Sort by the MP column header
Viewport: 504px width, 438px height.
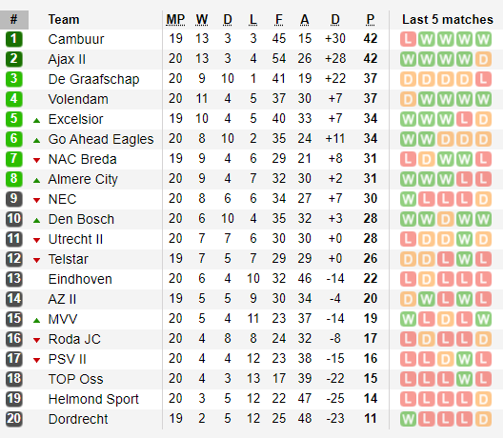pos(175,20)
